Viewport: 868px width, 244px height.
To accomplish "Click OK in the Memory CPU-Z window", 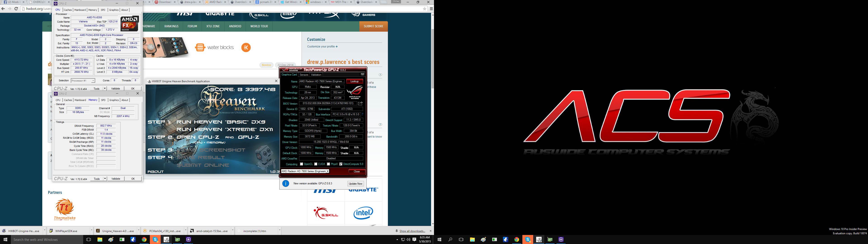I will coord(133,179).
